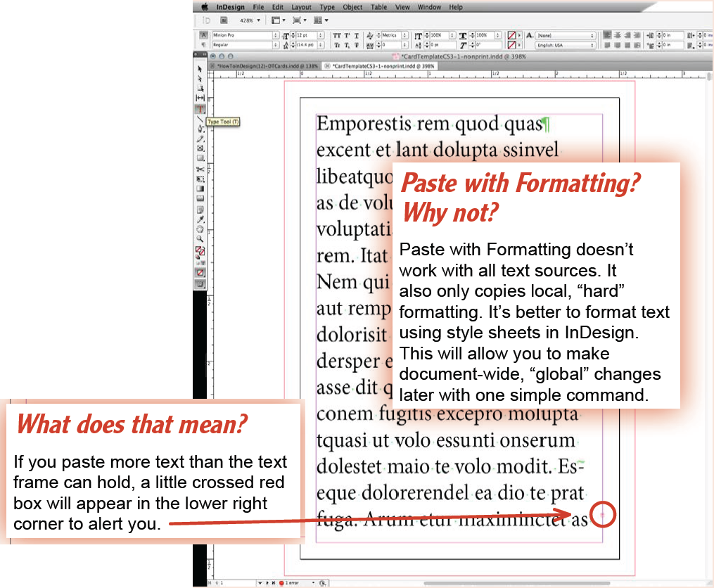
Task: Click the Gap tool icon
Action: 200,98
